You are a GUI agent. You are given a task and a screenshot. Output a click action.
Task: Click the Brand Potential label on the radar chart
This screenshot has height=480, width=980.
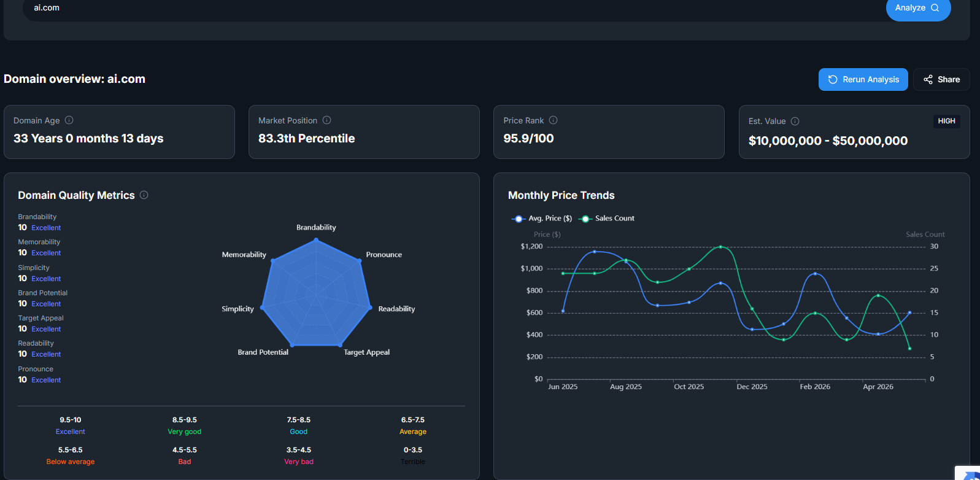coord(263,352)
